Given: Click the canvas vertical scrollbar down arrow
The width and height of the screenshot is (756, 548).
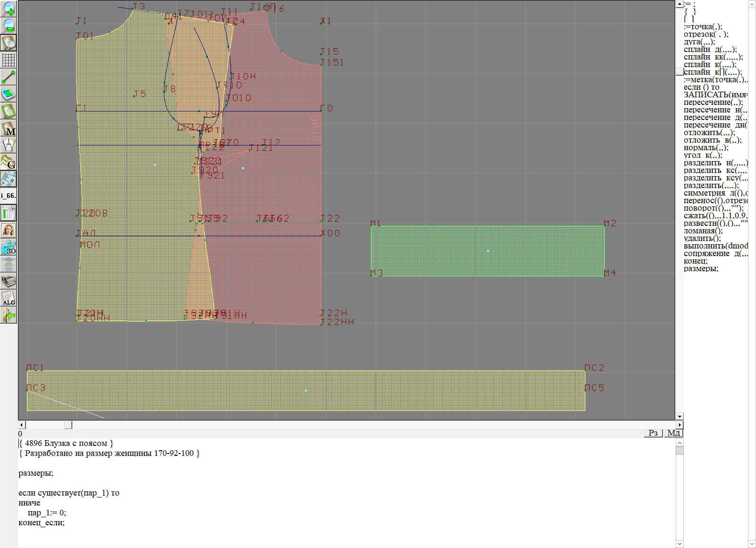Looking at the screenshot, I should click(679, 416).
